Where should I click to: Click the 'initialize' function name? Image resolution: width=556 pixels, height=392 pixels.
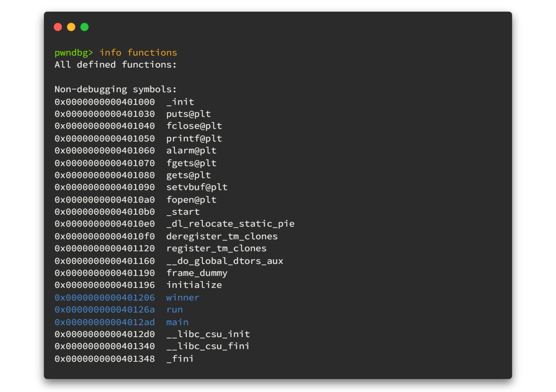(x=194, y=285)
